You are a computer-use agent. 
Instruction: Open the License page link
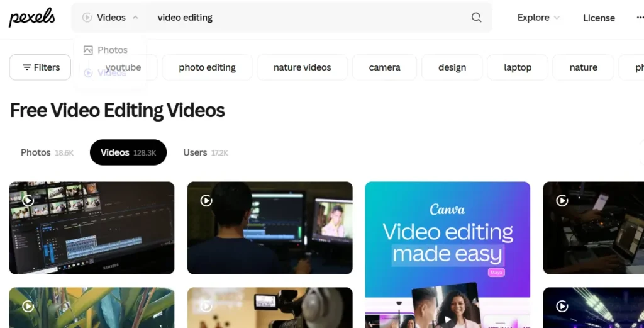(x=599, y=18)
